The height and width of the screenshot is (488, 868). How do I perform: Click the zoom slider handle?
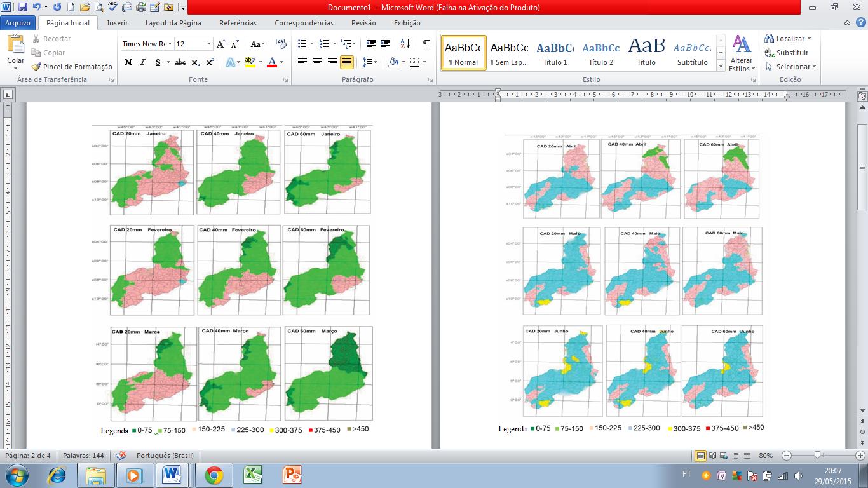coord(817,456)
